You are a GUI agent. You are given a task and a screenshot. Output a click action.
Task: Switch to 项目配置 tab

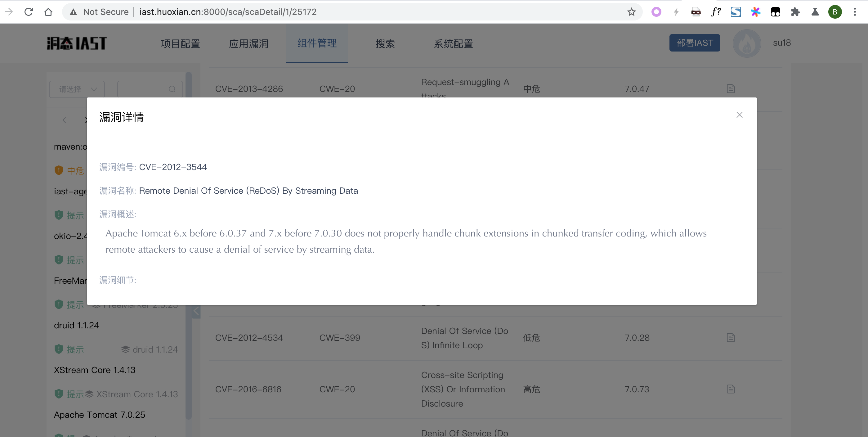click(x=180, y=43)
